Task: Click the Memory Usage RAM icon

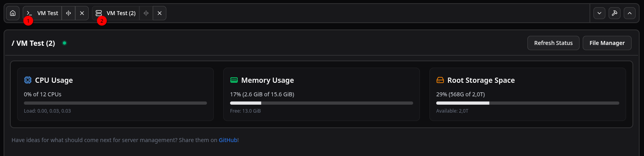Action: point(234,80)
